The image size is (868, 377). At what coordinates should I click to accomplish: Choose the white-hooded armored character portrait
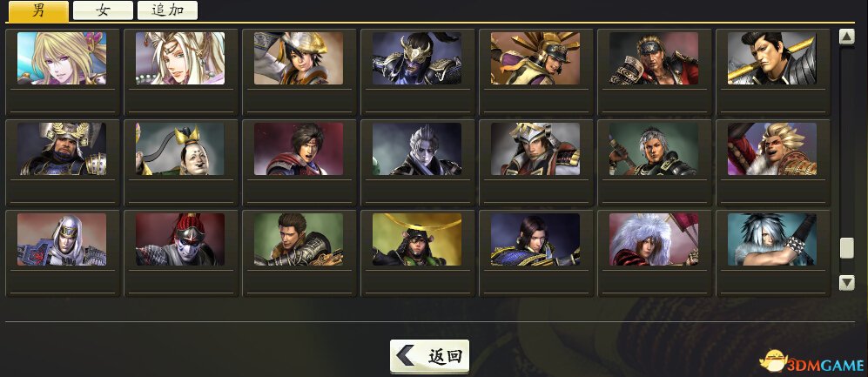[62, 239]
